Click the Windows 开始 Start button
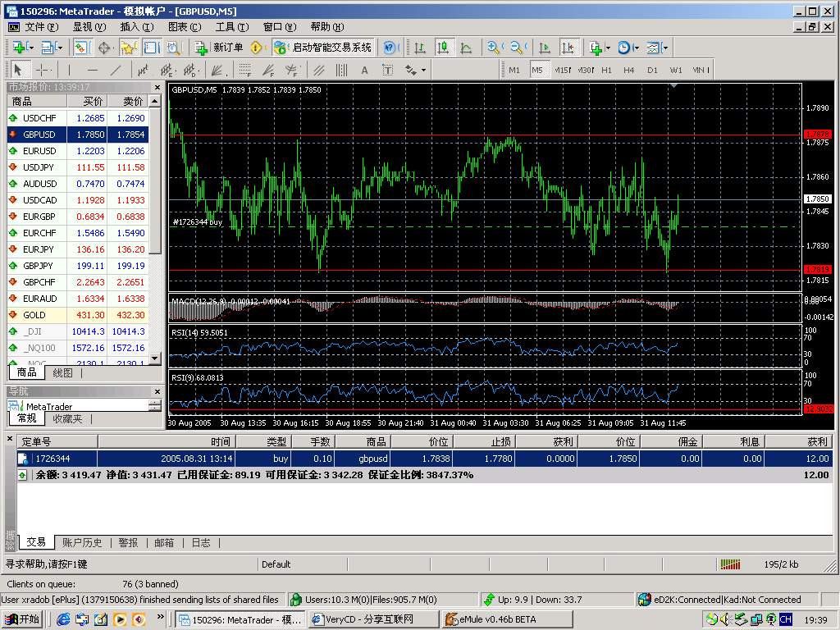This screenshot has height=630, width=840. click(22, 619)
